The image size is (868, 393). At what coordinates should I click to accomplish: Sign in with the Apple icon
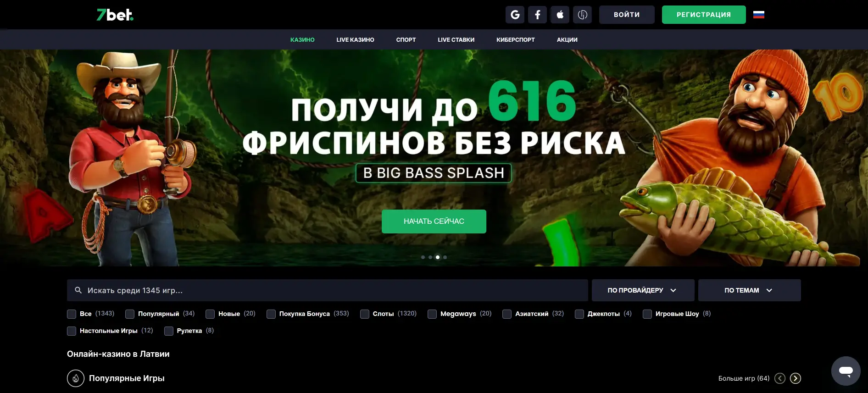pos(560,15)
